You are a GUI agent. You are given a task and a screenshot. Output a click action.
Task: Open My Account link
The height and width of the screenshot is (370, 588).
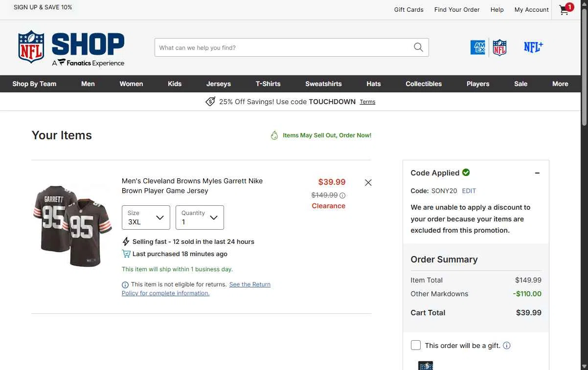(532, 10)
